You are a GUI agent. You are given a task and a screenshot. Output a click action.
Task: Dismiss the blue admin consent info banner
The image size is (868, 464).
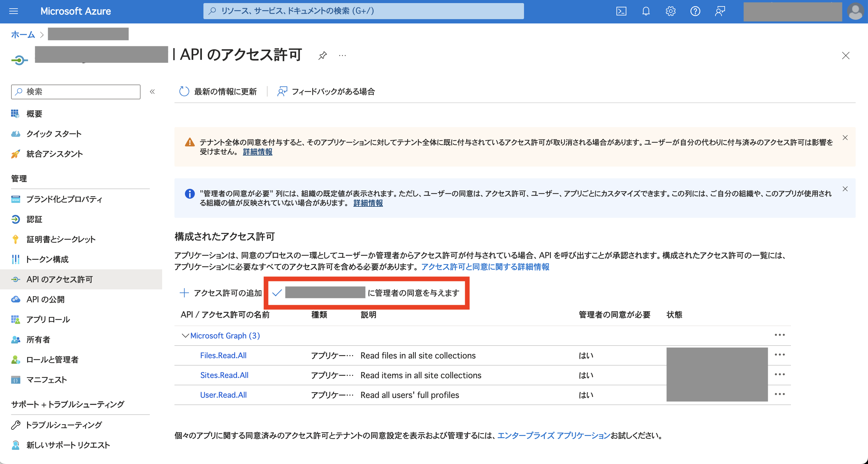845,189
